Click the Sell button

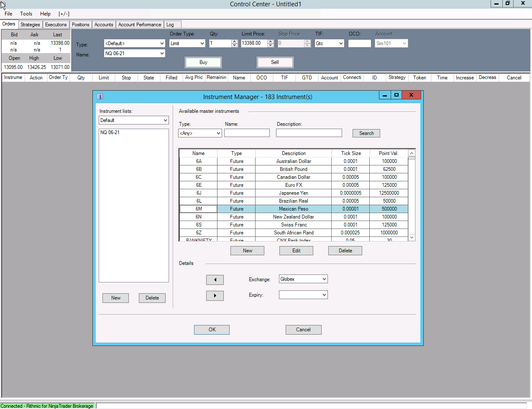275,62
